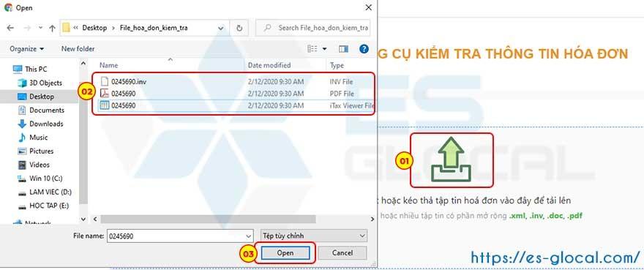Open the Organize menu

click(x=26, y=49)
